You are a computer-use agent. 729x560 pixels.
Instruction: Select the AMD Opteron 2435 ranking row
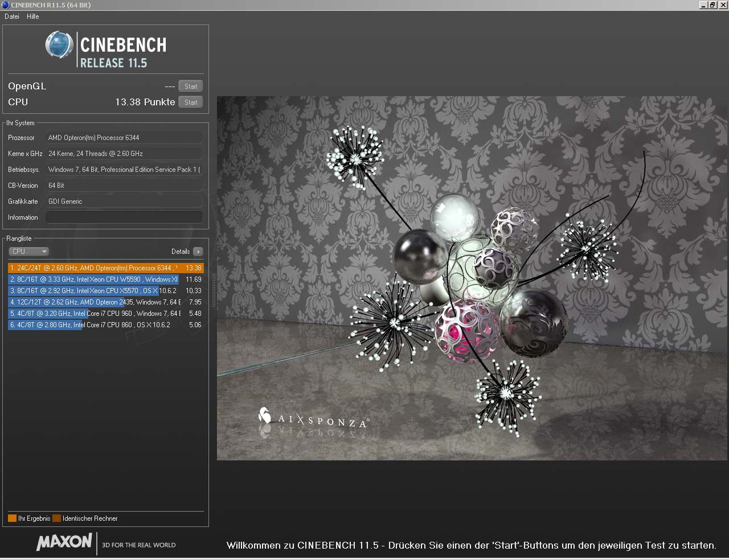tap(105, 302)
